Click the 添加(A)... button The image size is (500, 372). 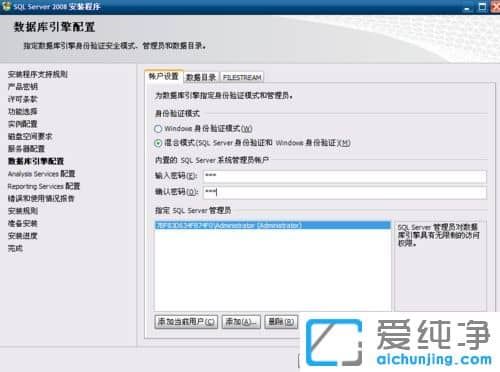pyautogui.click(x=241, y=322)
